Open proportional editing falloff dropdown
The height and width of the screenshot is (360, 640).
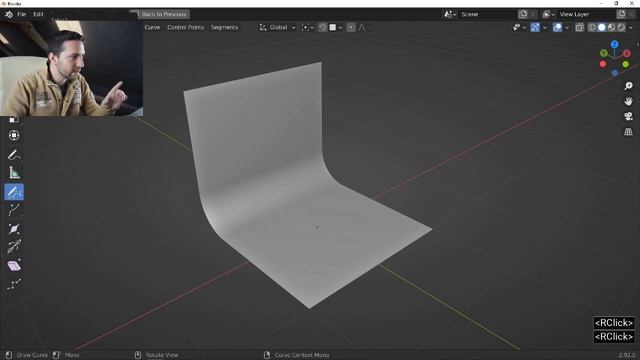pyautogui.click(x=363, y=27)
